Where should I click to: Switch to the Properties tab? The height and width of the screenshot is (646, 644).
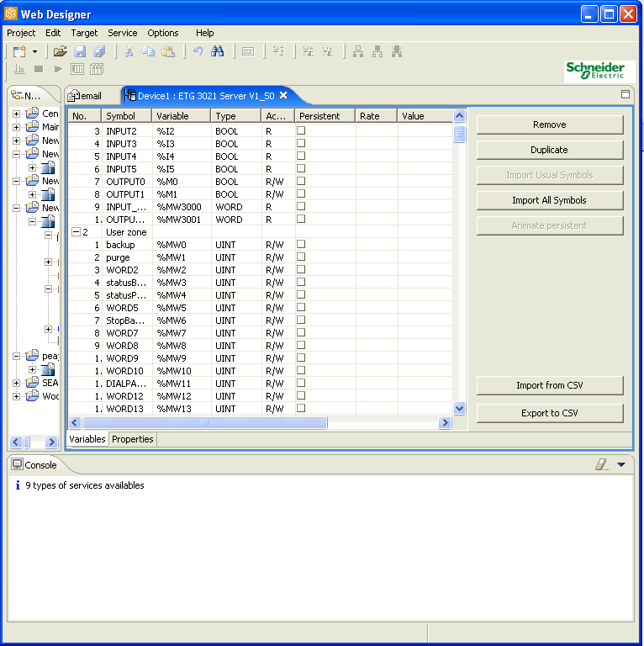[x=133, y=439]
